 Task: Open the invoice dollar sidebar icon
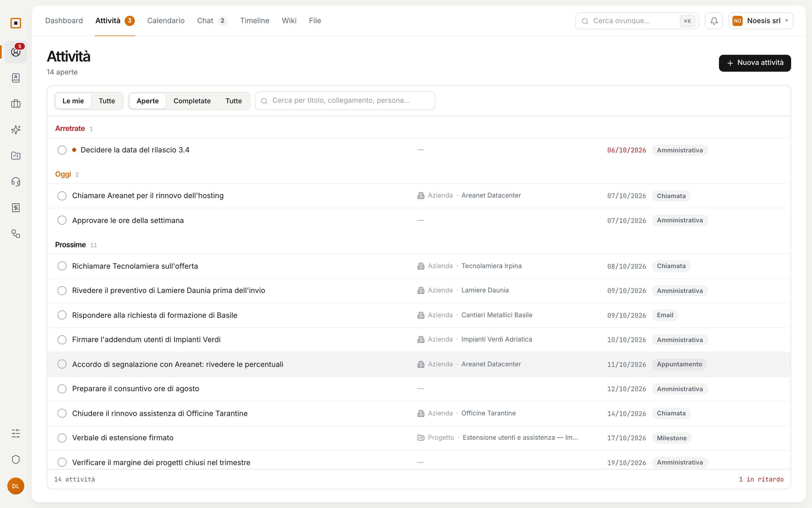click(x=16, y=208)
